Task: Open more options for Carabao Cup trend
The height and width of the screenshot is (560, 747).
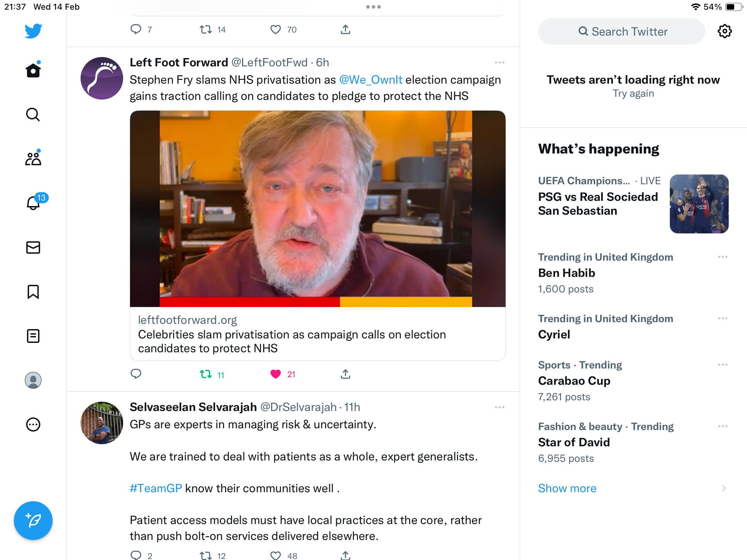Action: click(723, 365)
